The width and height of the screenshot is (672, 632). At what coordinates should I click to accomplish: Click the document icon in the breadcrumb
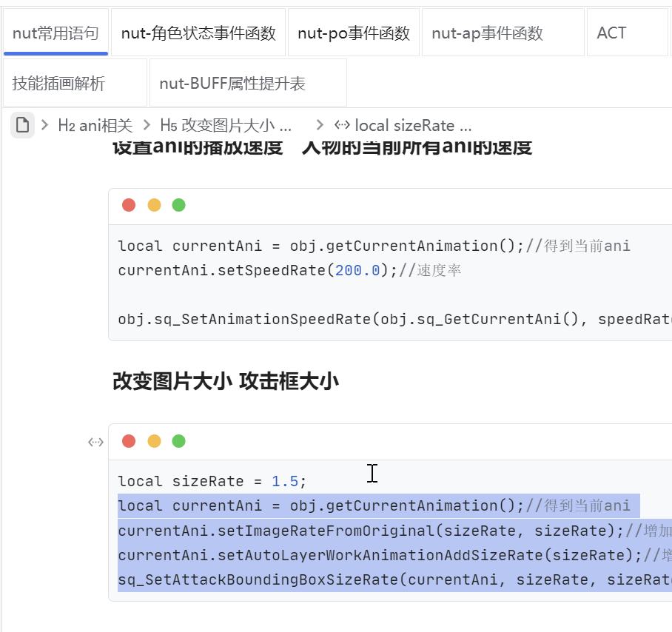point(21,124)
